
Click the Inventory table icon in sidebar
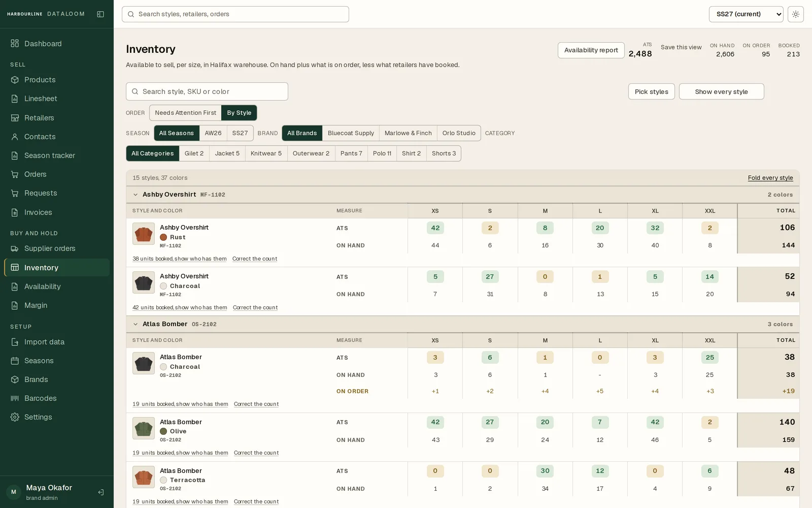point(15,268)
